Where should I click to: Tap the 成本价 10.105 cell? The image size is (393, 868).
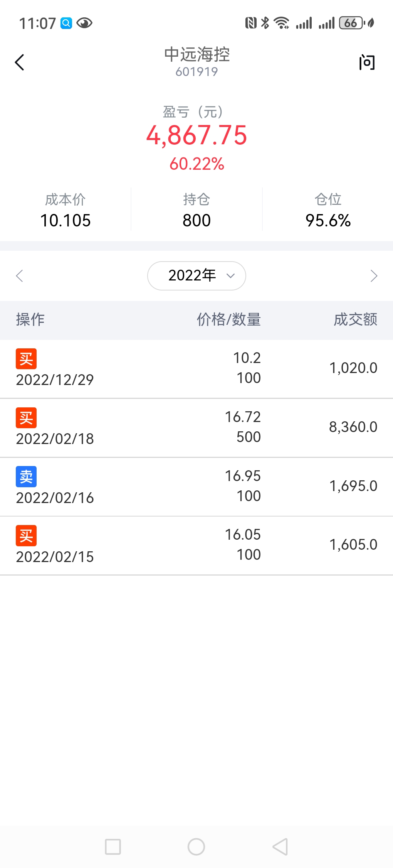[x=65, y=211]
